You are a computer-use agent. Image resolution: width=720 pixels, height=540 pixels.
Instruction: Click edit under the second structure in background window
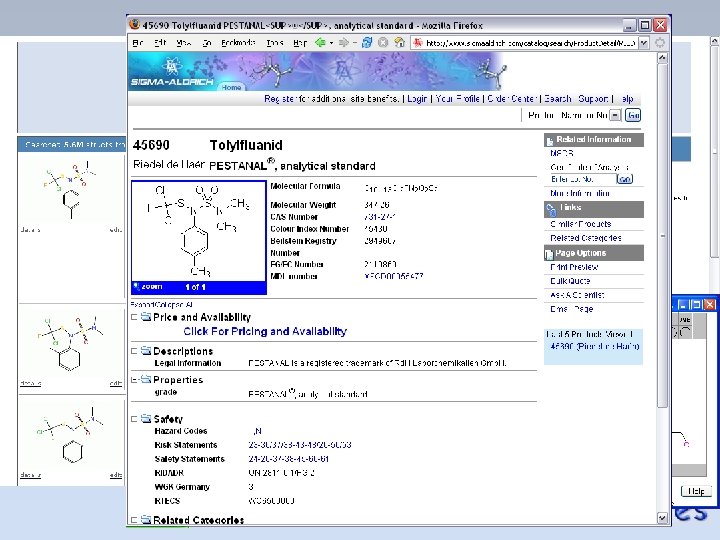116,383
